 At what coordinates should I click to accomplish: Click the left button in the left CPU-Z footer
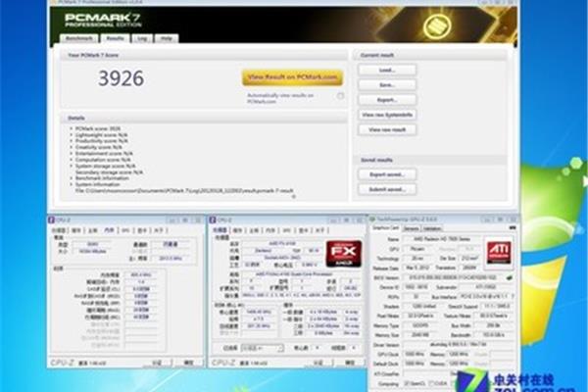click(x=157, y=363)
